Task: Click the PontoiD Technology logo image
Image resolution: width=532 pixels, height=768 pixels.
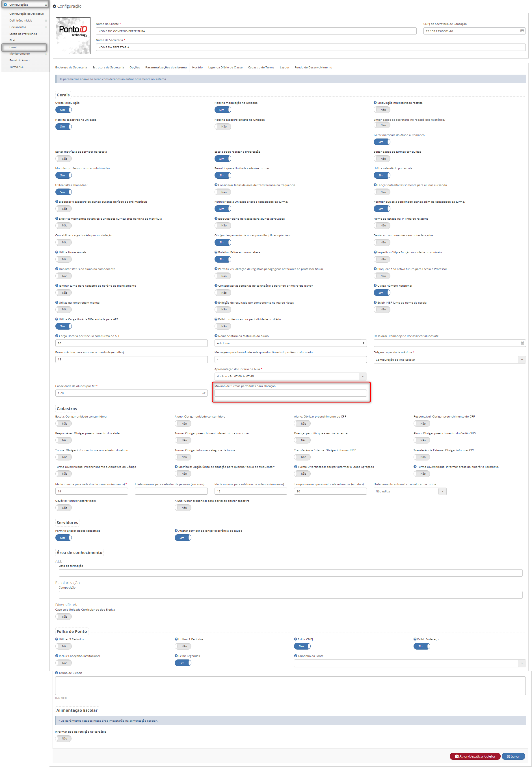Action: coord(73,36)
